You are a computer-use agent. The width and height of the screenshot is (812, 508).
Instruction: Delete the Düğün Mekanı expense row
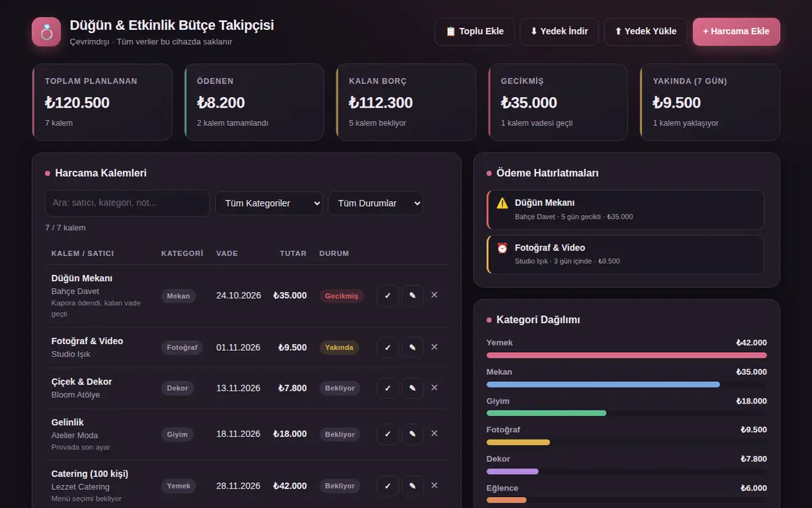pyautogui.click(x=434, y=295)
